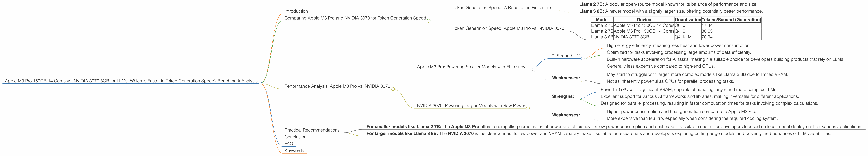Toggle circle beside the starred Strengths node
Viewport: 868px width, 156px height.
[583, 58]
